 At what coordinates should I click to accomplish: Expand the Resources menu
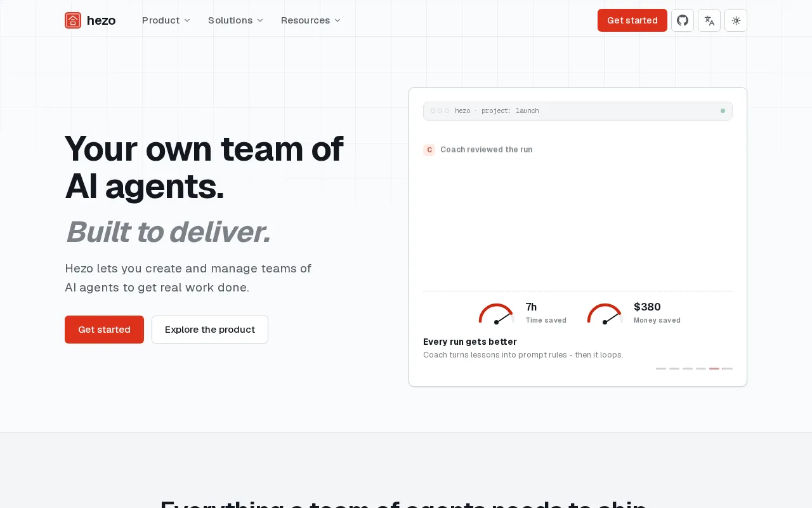pos(311,20)
